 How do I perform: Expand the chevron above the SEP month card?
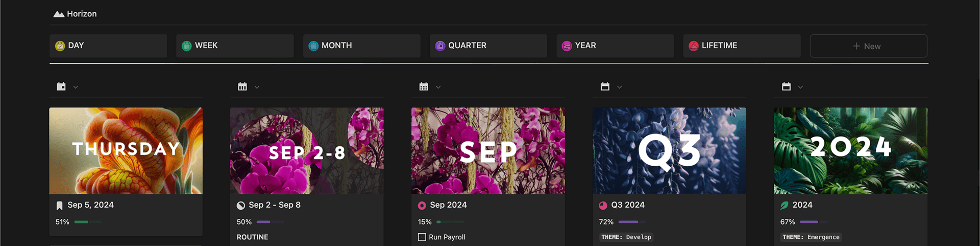click(x=438, y=87)
